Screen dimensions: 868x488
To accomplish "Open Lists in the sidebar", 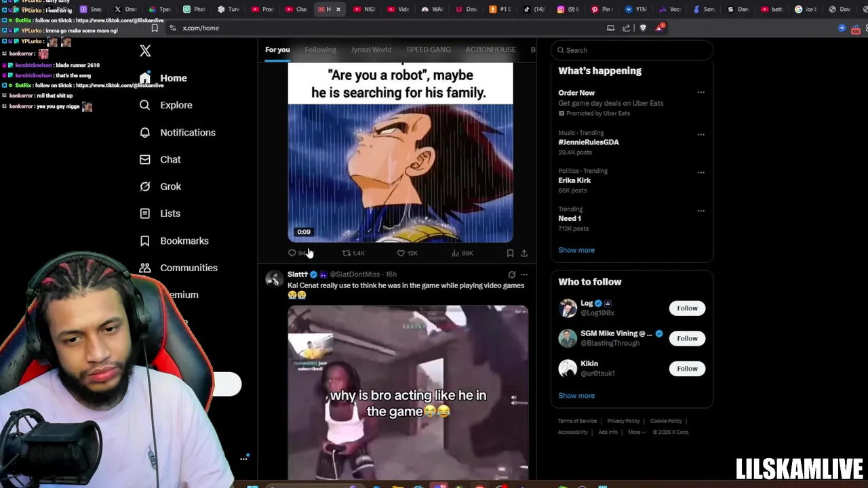I will tap(160, 213).
